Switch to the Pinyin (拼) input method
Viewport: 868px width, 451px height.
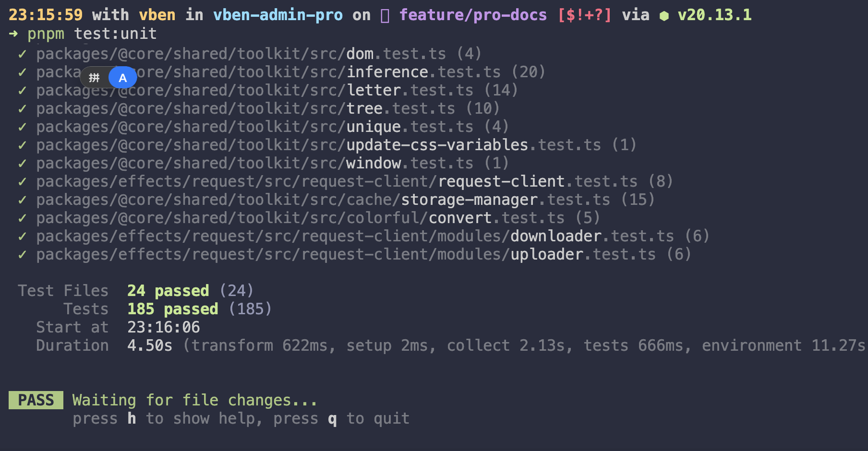tap(95, 78)
